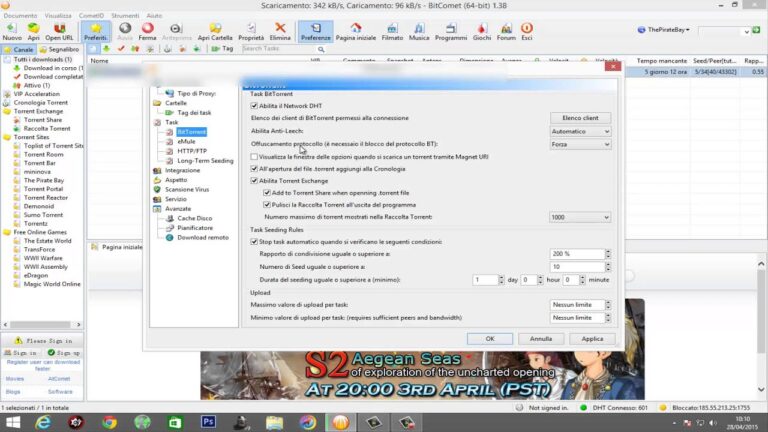This screenshot has height=432, width=768.
Task: Switch to Canale tab
Action: (x=19, y=49)
